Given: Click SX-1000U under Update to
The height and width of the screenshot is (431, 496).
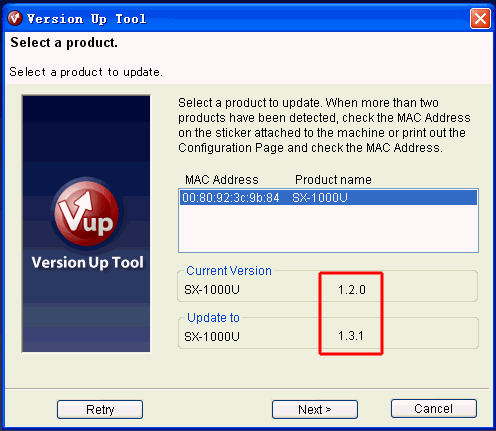Looking at the screenshot, I should tap(212, 337).
